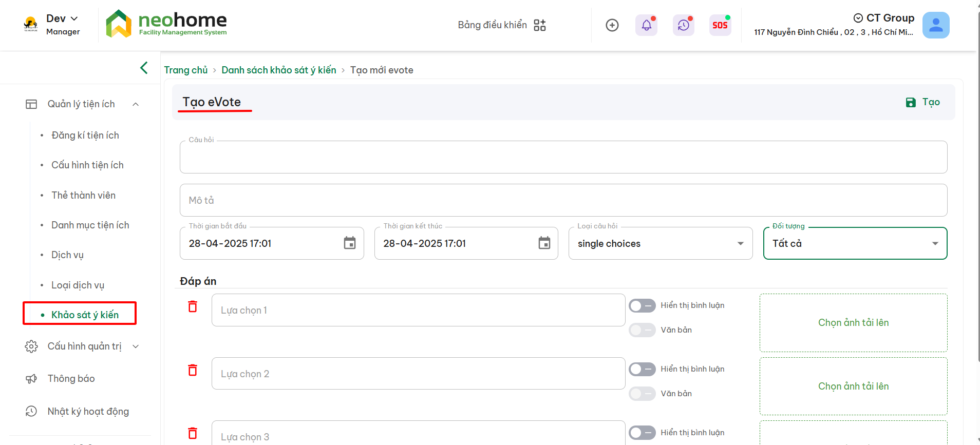Click the neohome logo
The image size is (980, 445).
click(166, 24)
